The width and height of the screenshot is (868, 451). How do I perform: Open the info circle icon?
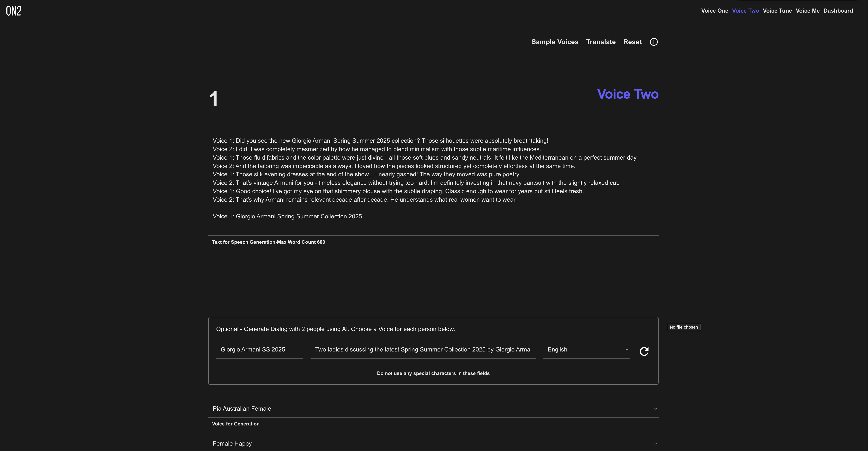(654, 42)
